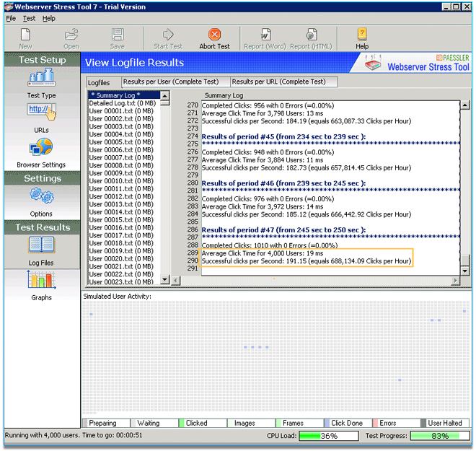Click the Click Done legend blue swatch
This screenshot has height=451, width=476.
coord(327,423)
